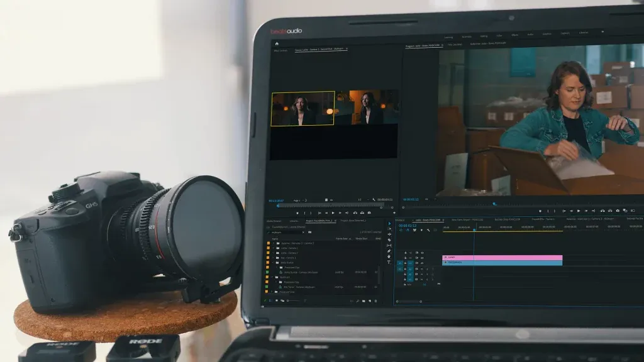Play the Source monitor clip

pos(333,213)
